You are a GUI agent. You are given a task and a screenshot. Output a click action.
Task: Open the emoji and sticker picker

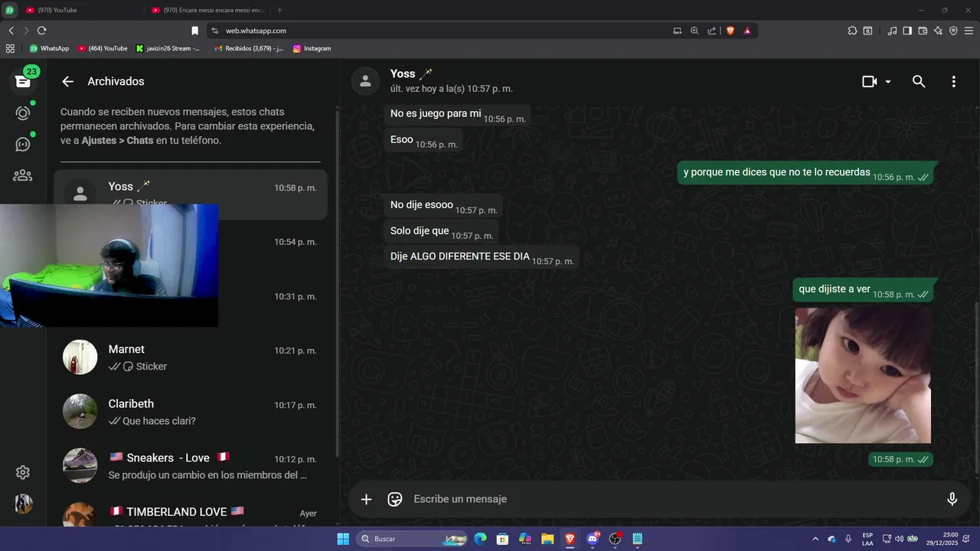(x=395, y=499)
